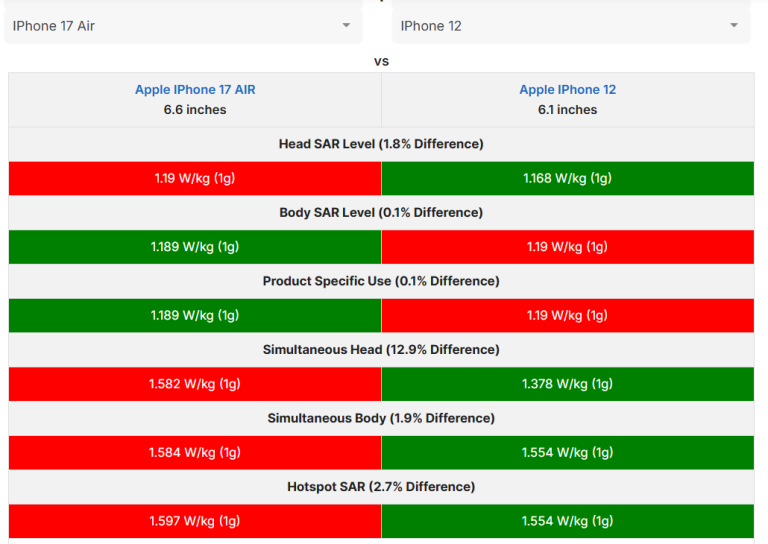Select the red 1.19 W/kg Head SAR cell
Screen dimensions: 768x544
(195, 178)
